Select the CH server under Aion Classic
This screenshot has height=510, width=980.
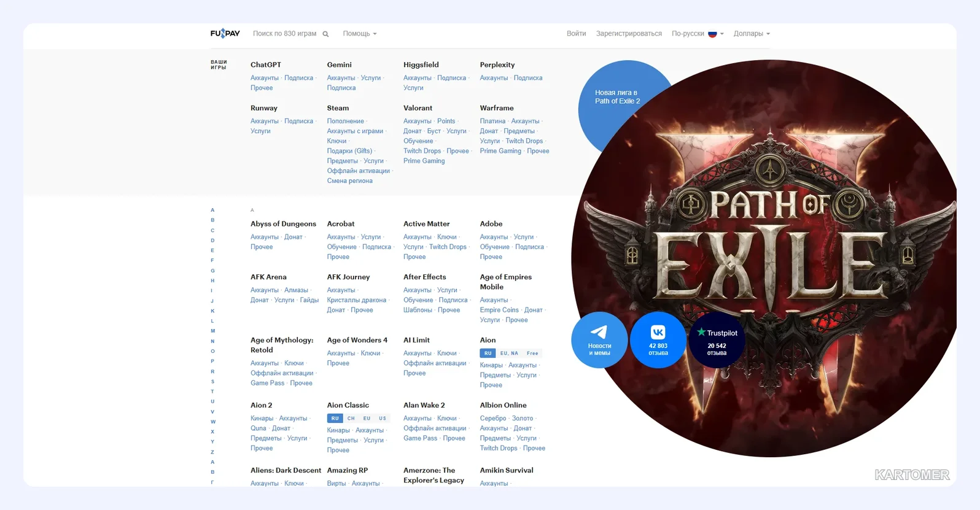pyautogui.click(x=351, y=419)
